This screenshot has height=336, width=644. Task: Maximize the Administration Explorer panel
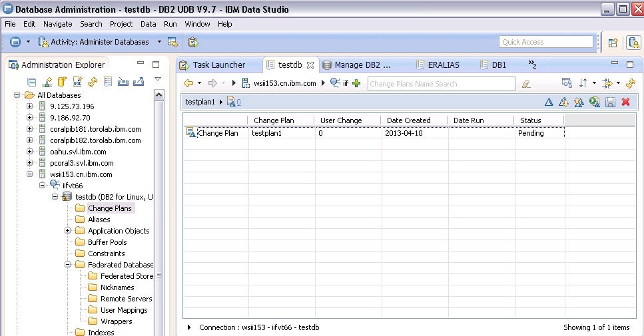[156, 65]
